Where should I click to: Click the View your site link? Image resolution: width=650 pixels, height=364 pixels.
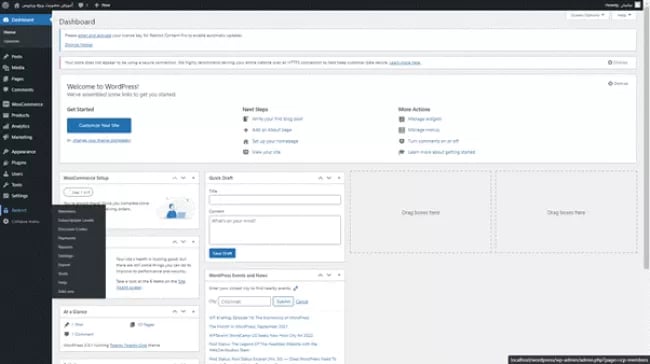pyautogui.click(x=266, y=152)
